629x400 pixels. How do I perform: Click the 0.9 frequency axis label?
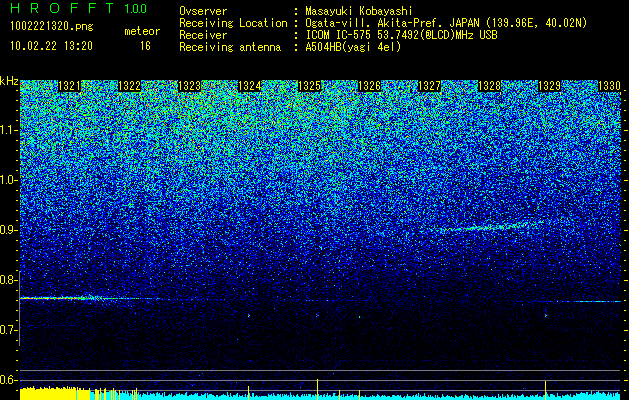coord(8,230)
